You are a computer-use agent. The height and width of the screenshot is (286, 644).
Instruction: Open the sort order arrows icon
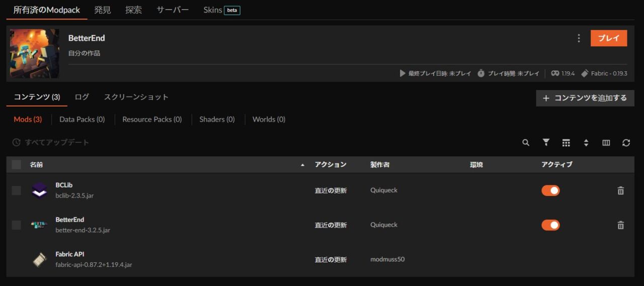point(586,143)
